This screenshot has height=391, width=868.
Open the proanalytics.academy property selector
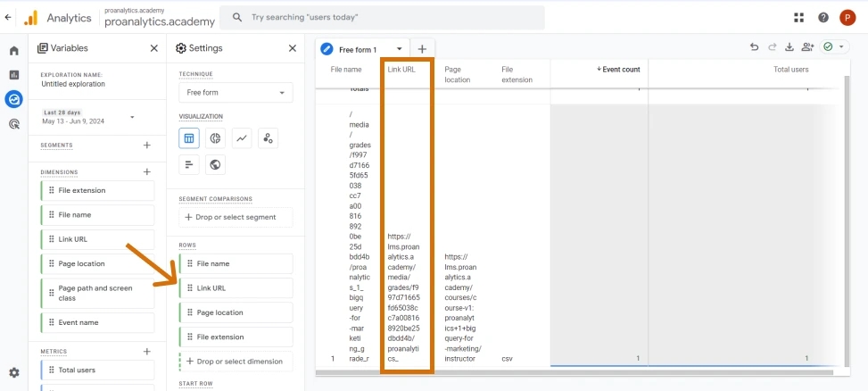[160, 18]
